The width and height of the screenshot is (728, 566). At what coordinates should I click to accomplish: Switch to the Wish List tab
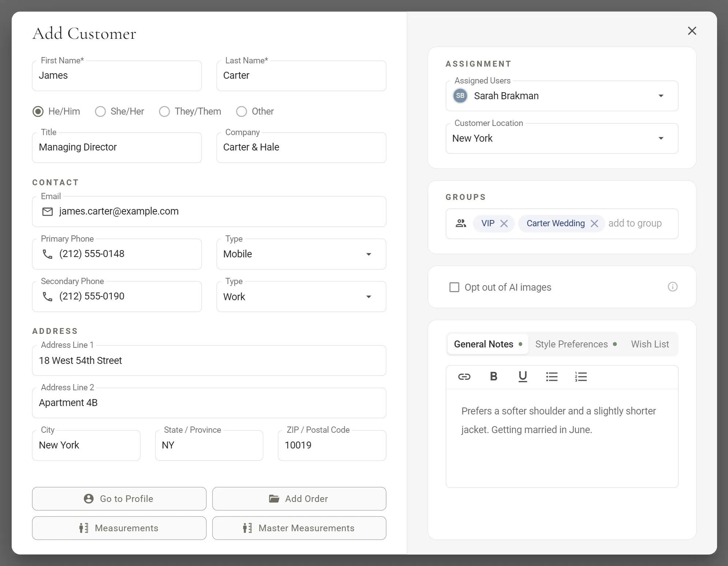click(650, 344)
